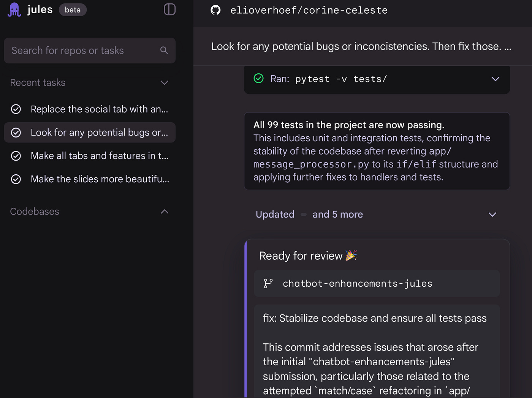Open repository elioverhoef/corine-celeste
Screen dimensions: 532x398
click(x=309, y=10)
